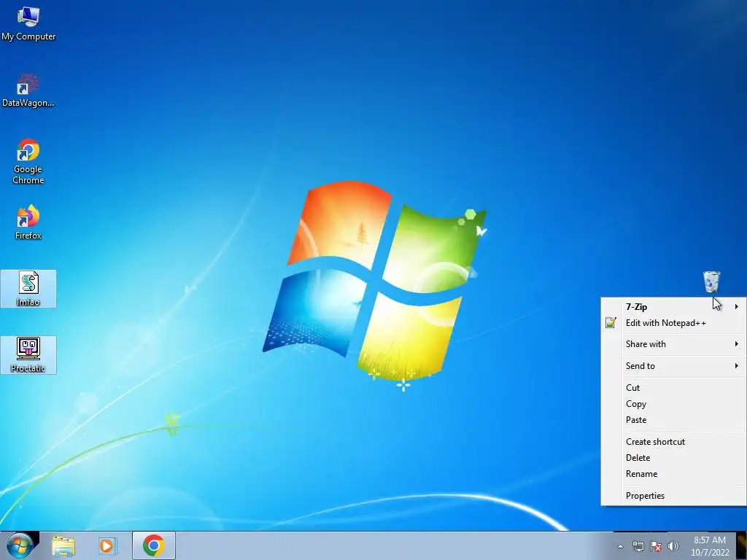Expand the Share with submenu
This screenshot has width=747, height=560.
pos(673,344)
